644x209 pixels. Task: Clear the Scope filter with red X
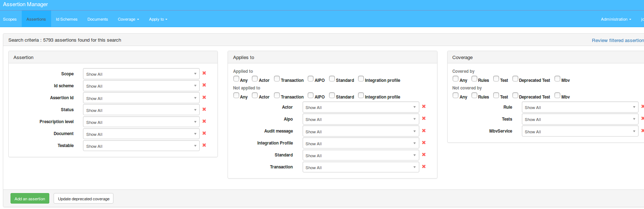click(x=204, y=73)
